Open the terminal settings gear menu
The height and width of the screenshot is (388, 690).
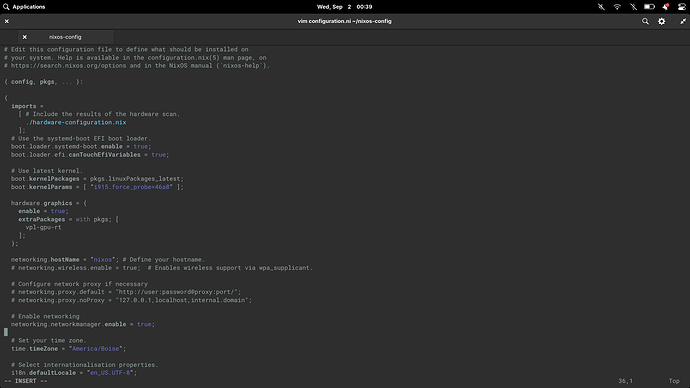(x=661, y=21)
